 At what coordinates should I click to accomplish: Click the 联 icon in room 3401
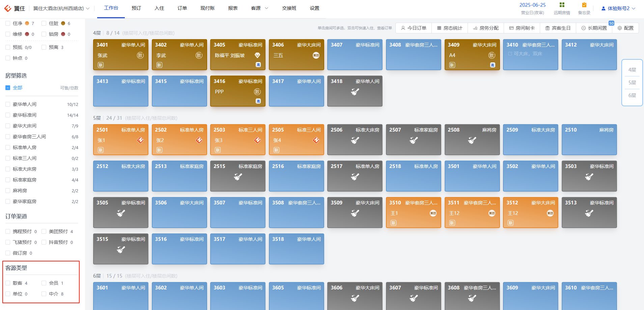[x=101, y=65]
